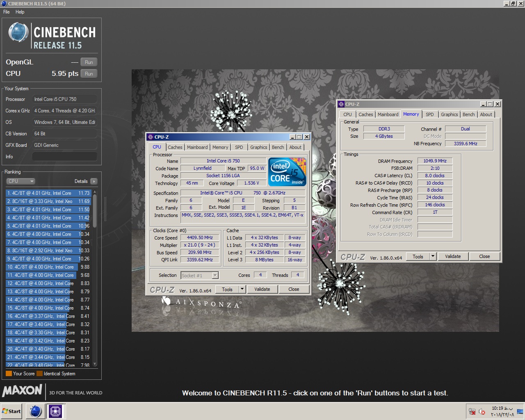Click the ranking Details arrow button
Image resolution: width=525 pixels, height=420 pixels.
point(94,181)
